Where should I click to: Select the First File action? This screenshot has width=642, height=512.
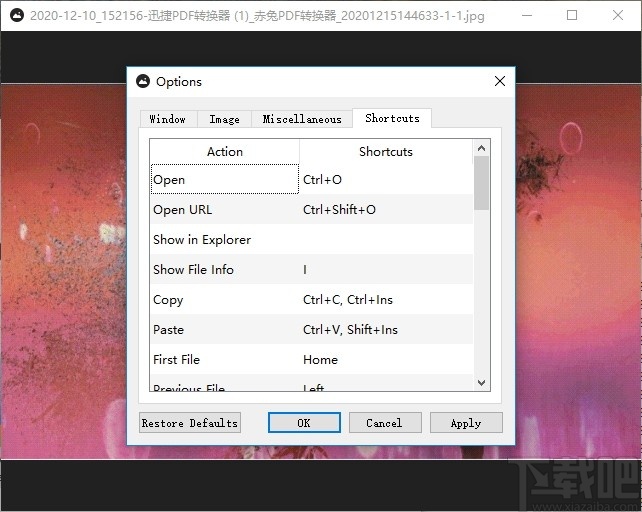225,359
